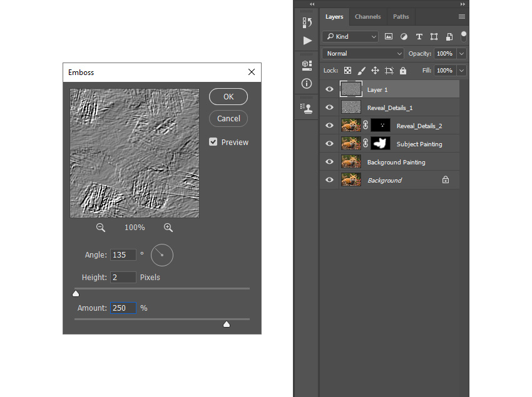The image size is (532, 397).
Task: Click the Amount slider handle
Action: coord(227,324)
